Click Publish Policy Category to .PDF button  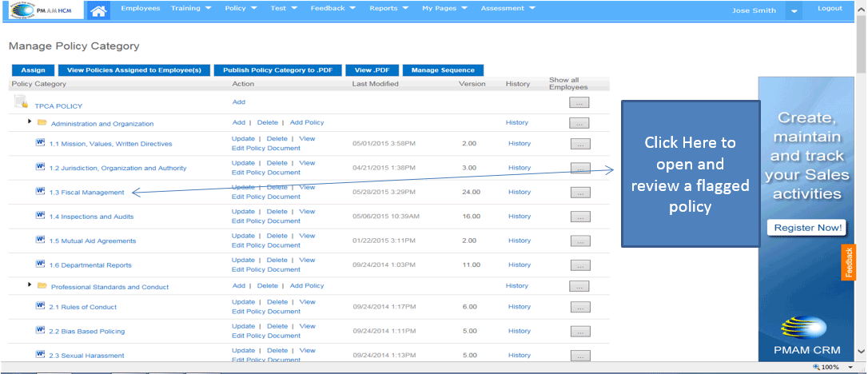click(277, 70)
